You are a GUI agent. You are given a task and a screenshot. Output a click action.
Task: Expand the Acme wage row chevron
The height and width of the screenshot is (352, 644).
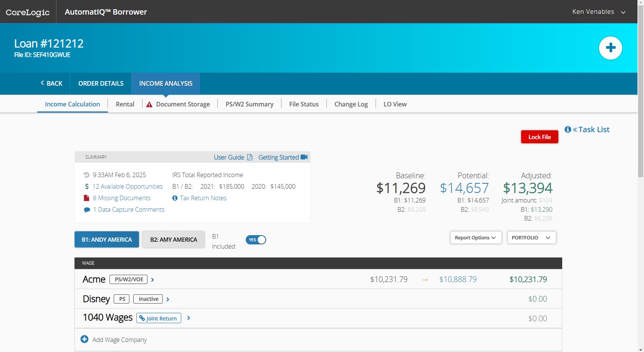pyautogui.click(x=152, y=280)
